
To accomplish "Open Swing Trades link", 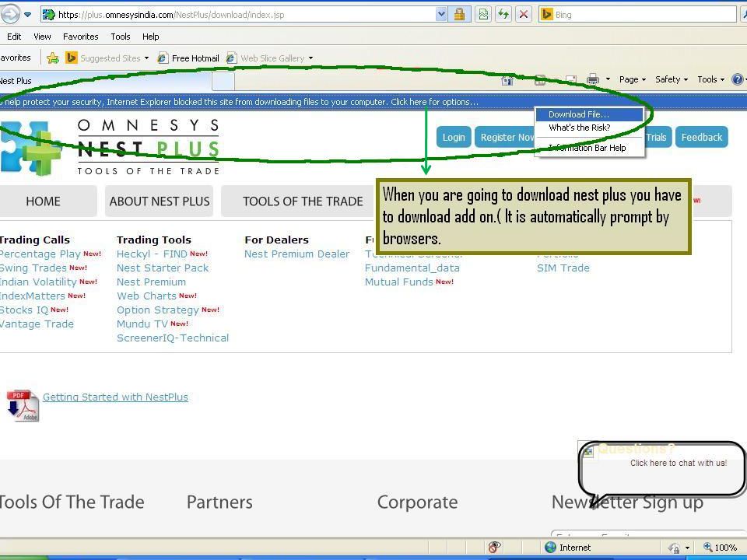I will pos(33,268).
